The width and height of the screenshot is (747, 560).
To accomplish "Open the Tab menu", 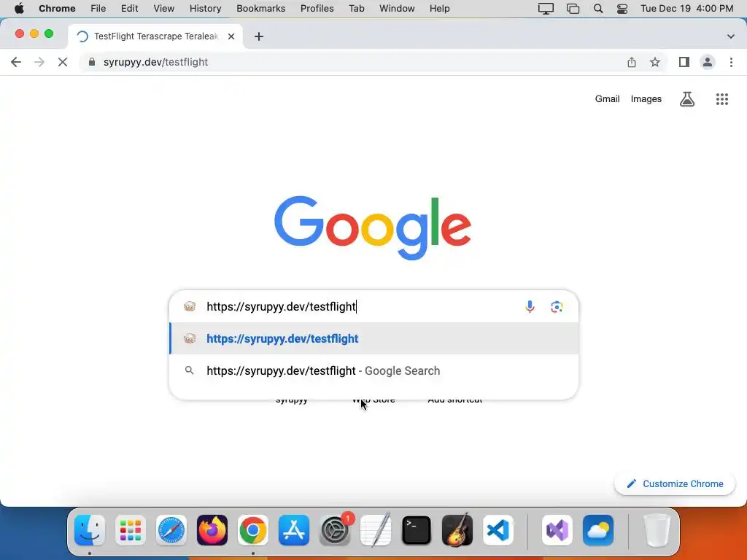I will 356,9.
